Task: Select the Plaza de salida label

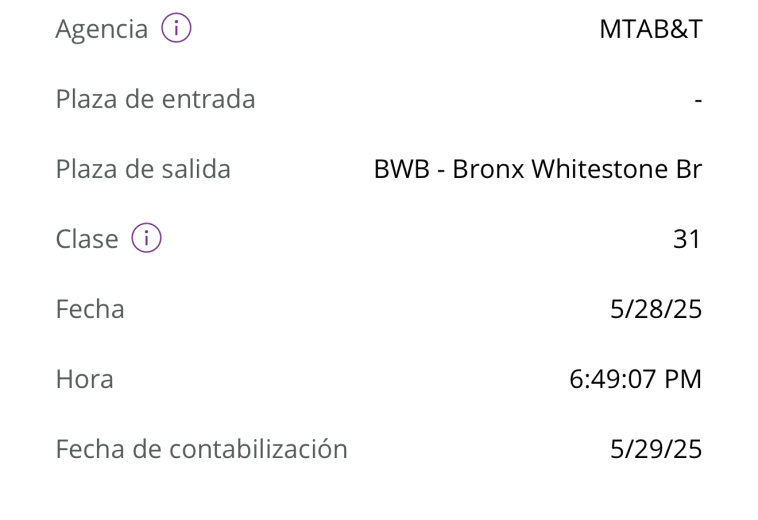Action: click(143, 169)
